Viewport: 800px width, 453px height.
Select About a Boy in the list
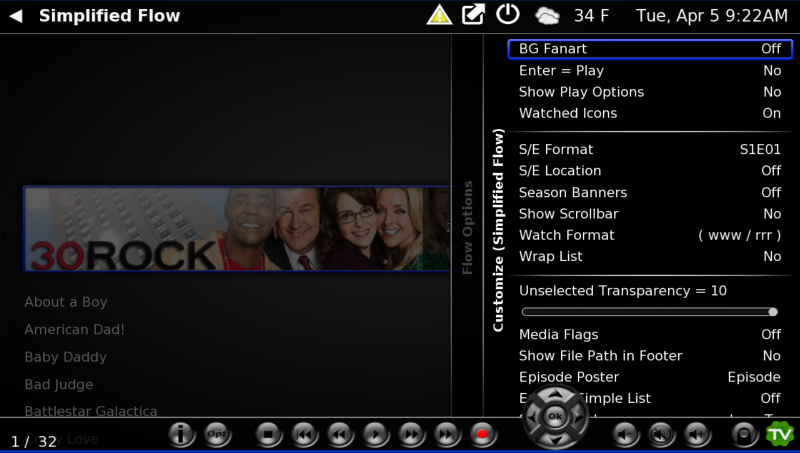[66, 302]
